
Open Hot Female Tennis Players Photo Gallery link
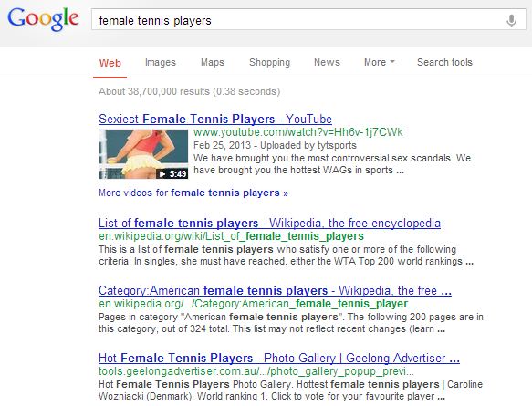[x=279, y=359]
